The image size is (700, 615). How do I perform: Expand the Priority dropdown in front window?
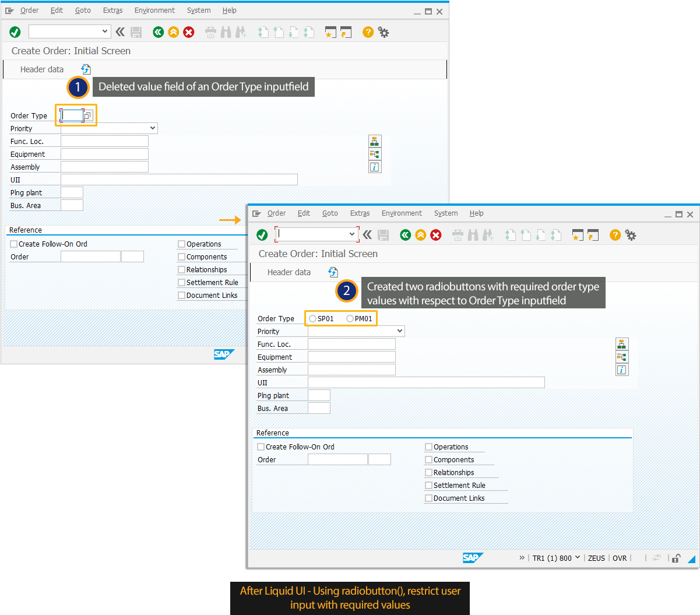399,331
